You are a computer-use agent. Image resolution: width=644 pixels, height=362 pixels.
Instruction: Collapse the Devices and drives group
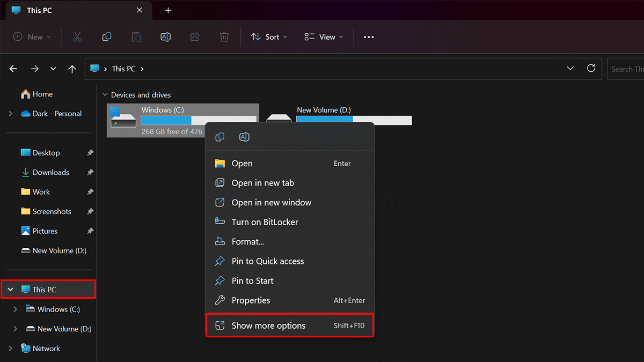(105, 95)
